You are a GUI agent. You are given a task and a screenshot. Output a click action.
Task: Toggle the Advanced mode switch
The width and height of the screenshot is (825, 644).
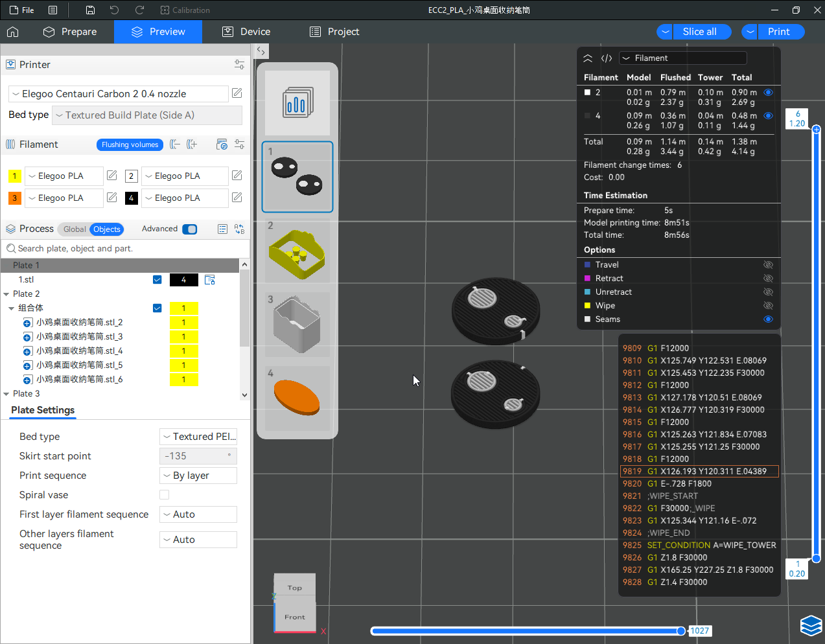[190, 229]
